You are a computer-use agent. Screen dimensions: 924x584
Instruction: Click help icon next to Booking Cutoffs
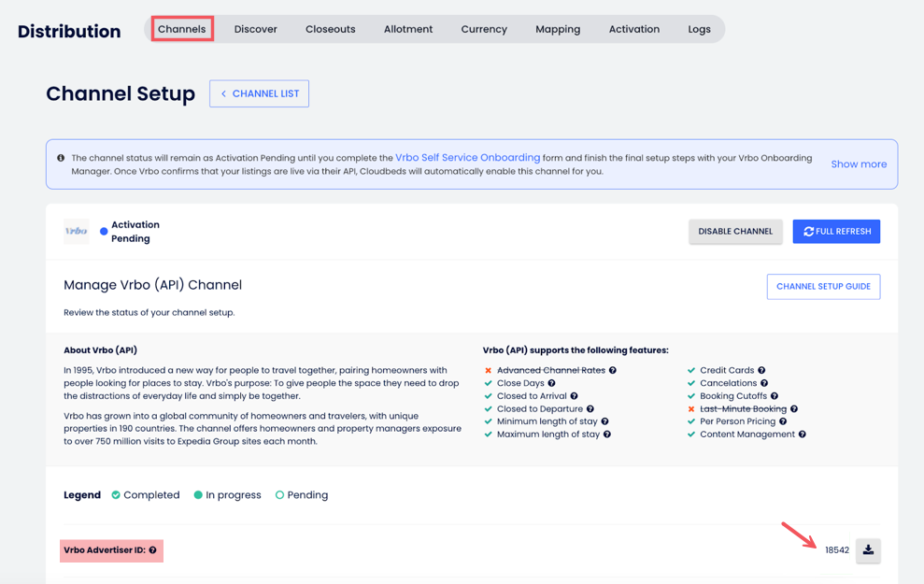click(x=775, y=396)
